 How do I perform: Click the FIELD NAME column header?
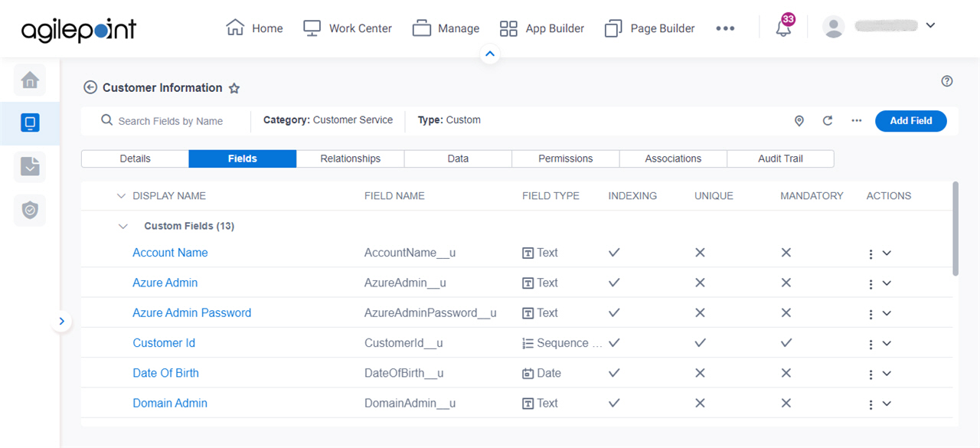(x=394, y=196)
